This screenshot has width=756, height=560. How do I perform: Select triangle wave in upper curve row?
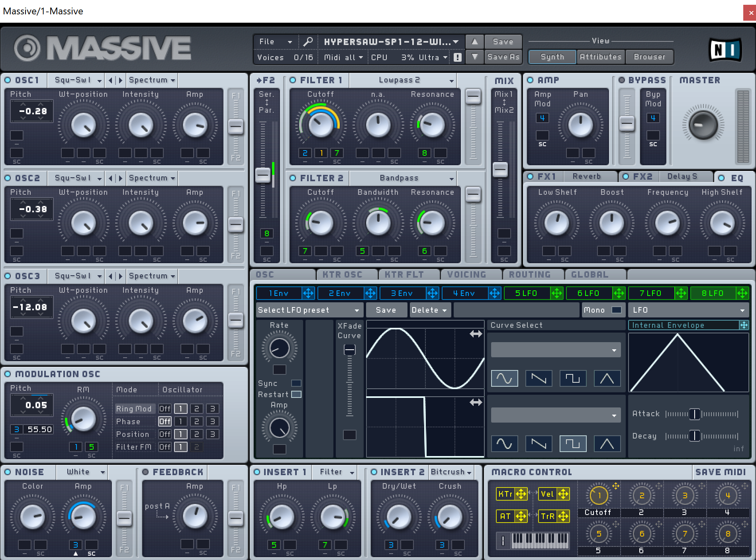[607, 378]
